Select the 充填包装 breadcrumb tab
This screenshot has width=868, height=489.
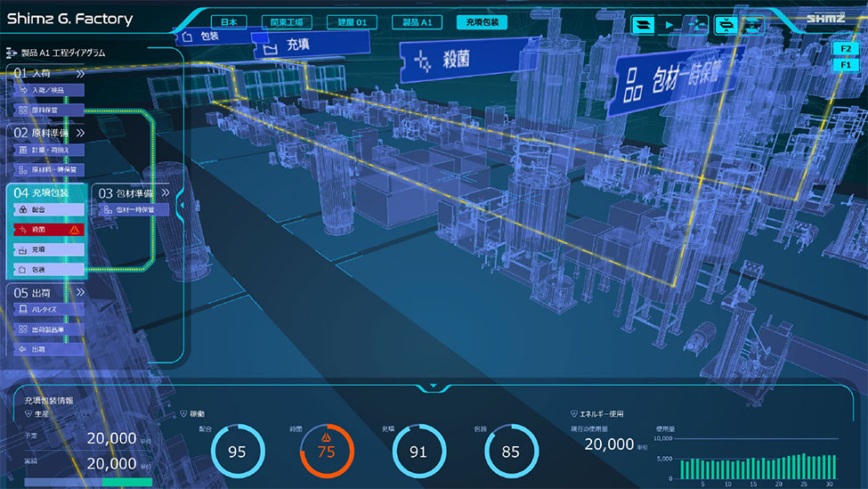[483, 22]
